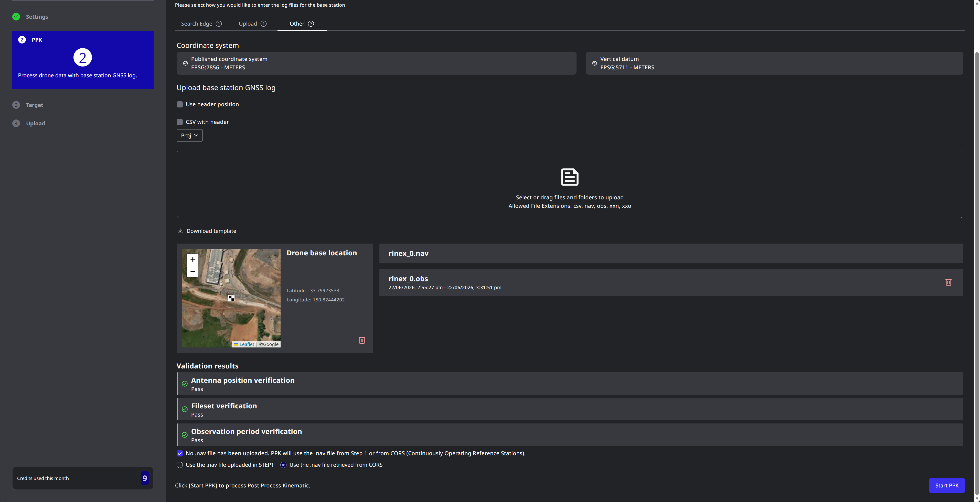Viewport: 980px width, 502px height.
Task: Show the help tooltip beside the Upload tab
Action: click(263, 24)
